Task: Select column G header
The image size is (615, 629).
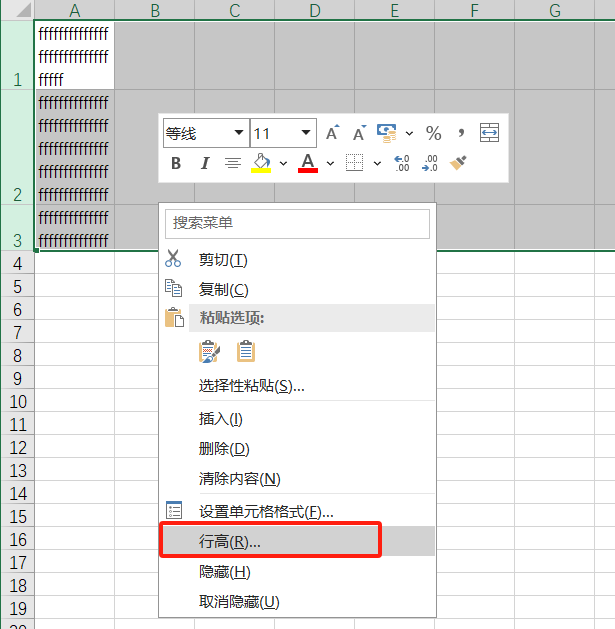Action: coord(555,10)
